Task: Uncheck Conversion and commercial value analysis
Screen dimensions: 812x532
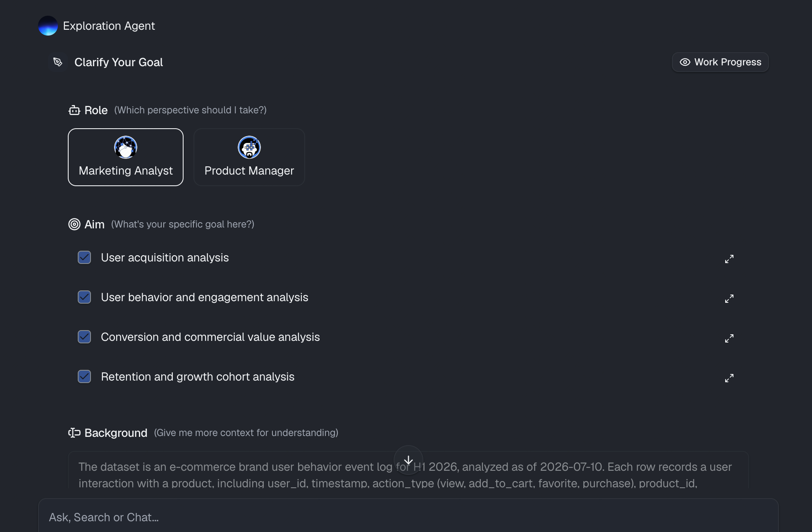Action: 84,337
